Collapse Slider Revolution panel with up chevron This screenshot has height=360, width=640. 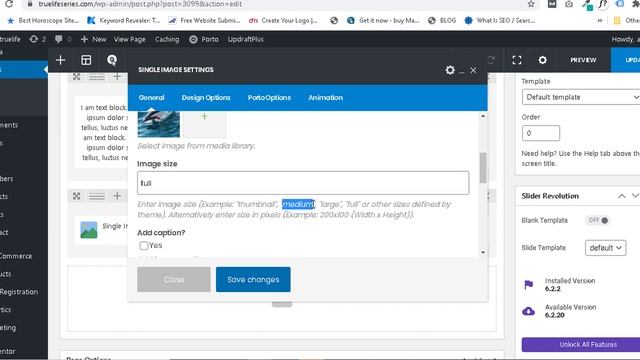(x=622, y=196)
